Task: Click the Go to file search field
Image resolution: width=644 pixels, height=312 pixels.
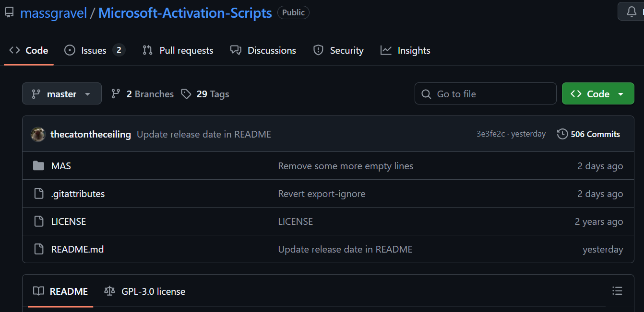Action: [485, 93]
